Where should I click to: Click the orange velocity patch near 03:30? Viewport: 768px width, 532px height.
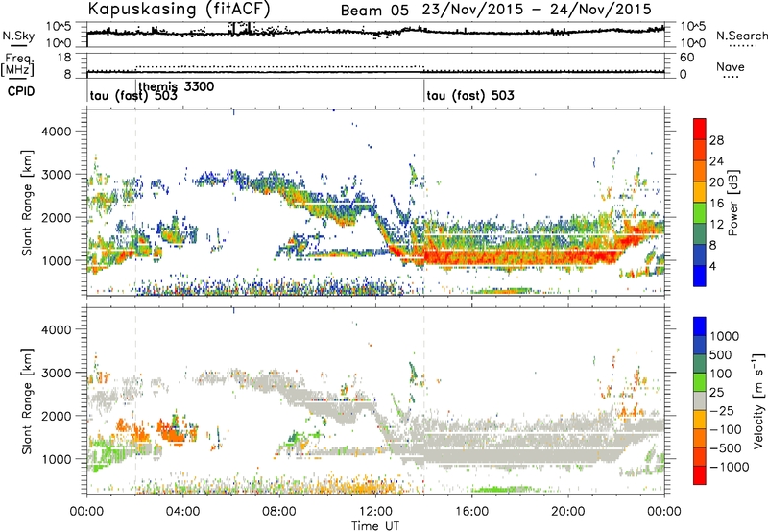click(x=171, y=432)
